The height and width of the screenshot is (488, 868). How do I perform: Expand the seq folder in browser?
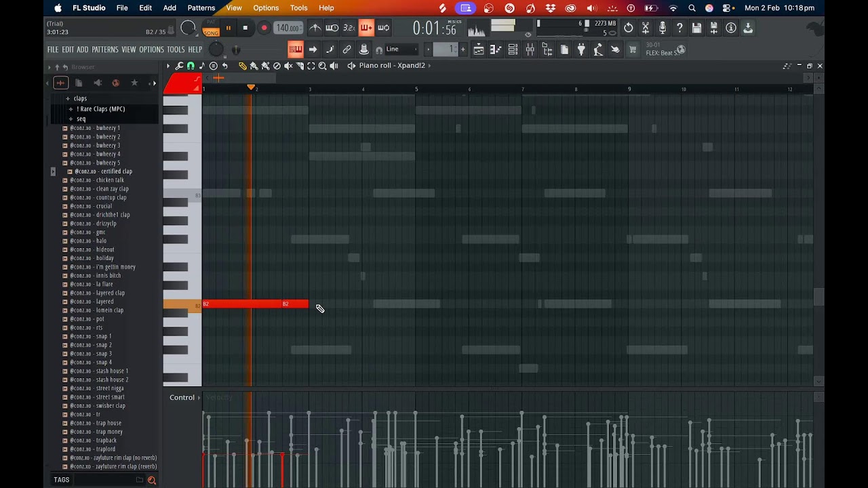coord(80,119)
